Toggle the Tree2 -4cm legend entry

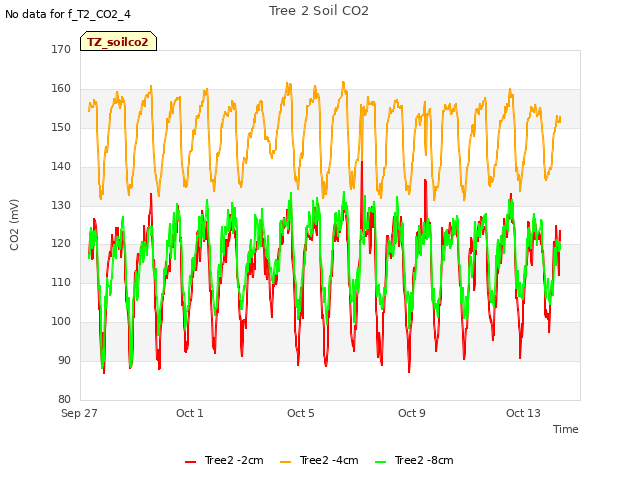tap(319, 460)
